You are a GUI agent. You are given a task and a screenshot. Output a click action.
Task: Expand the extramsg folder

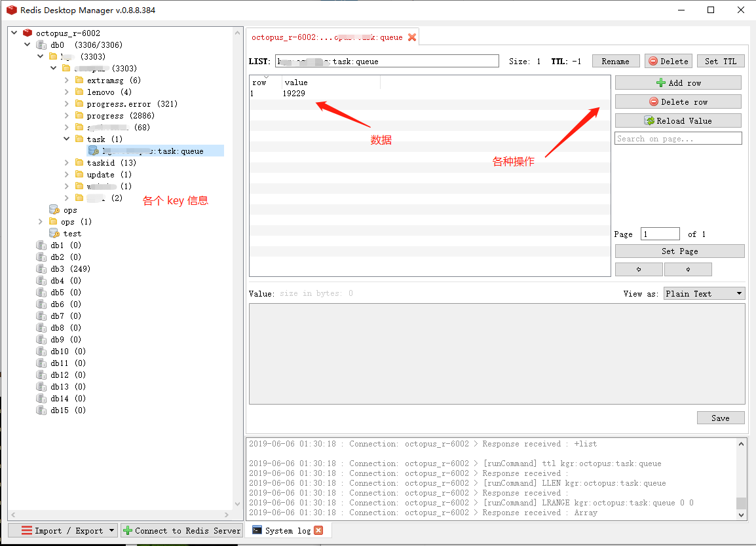pos(67,80)
